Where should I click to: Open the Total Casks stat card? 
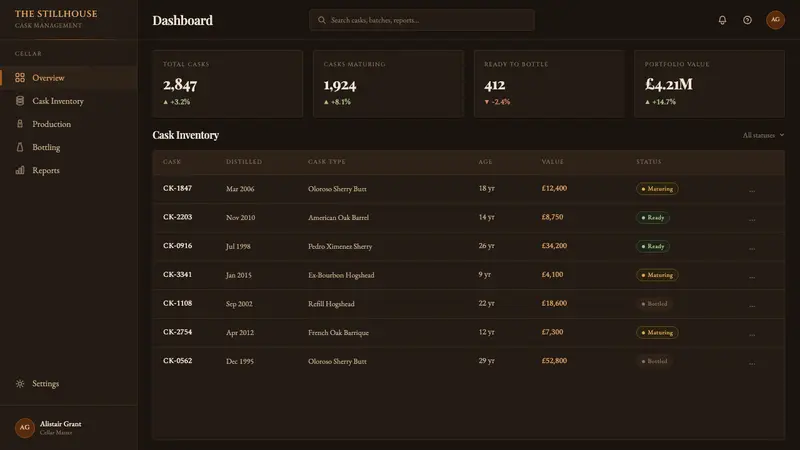coord(228,84)
